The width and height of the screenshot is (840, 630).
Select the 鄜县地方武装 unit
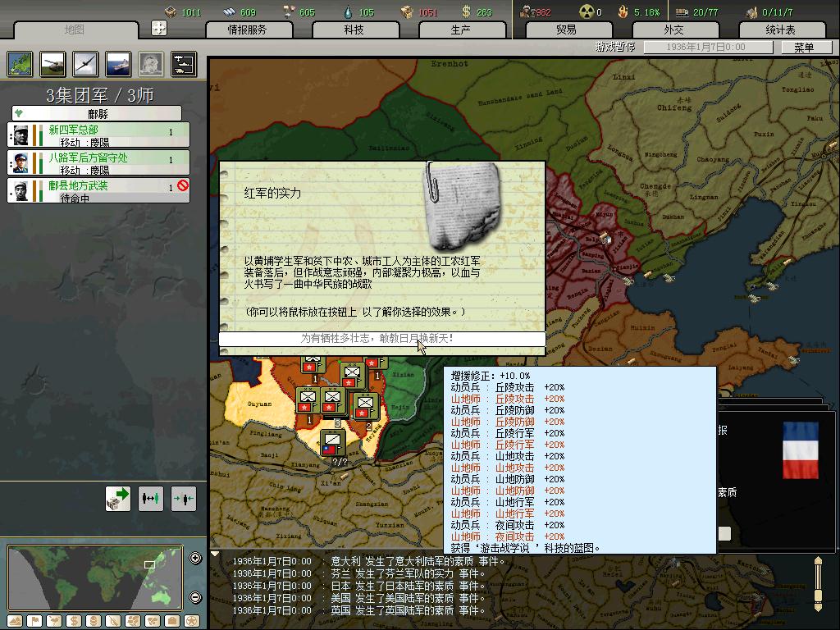point(98,190)
